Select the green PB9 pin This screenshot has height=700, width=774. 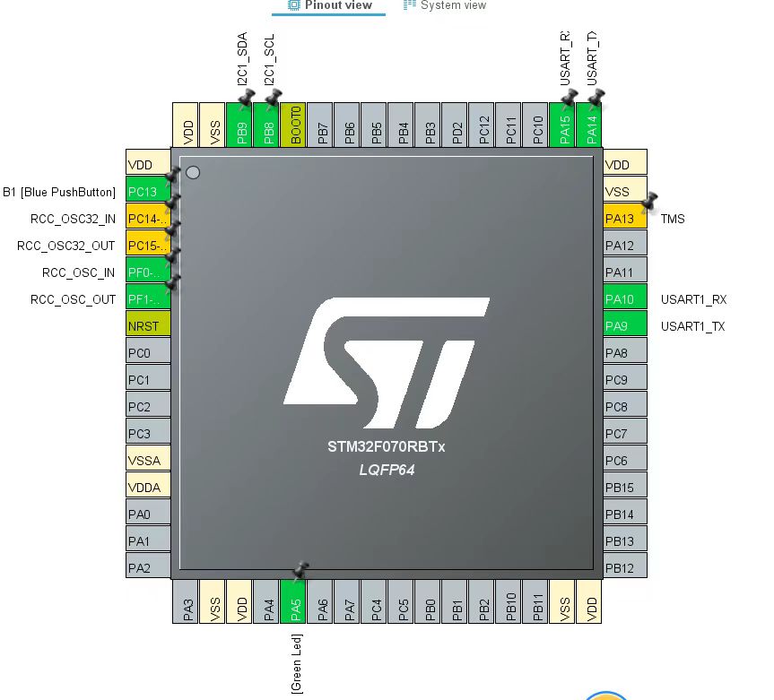pos(239,125)
